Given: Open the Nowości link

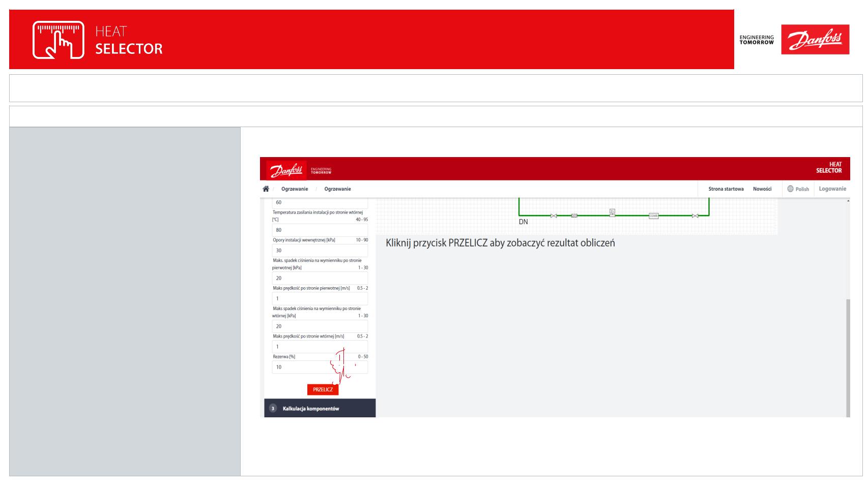Looking at the screenshot, I should coord(762,189).
